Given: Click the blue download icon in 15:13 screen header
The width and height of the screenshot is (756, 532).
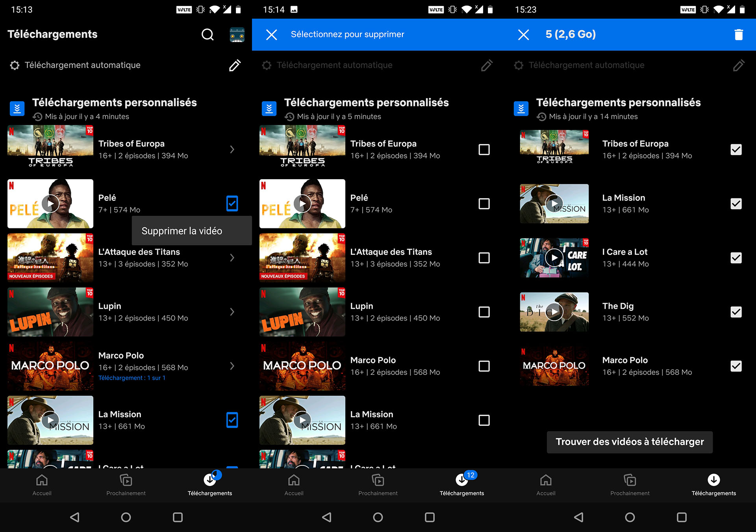Looking at the screenshot, I should point(17,108).
